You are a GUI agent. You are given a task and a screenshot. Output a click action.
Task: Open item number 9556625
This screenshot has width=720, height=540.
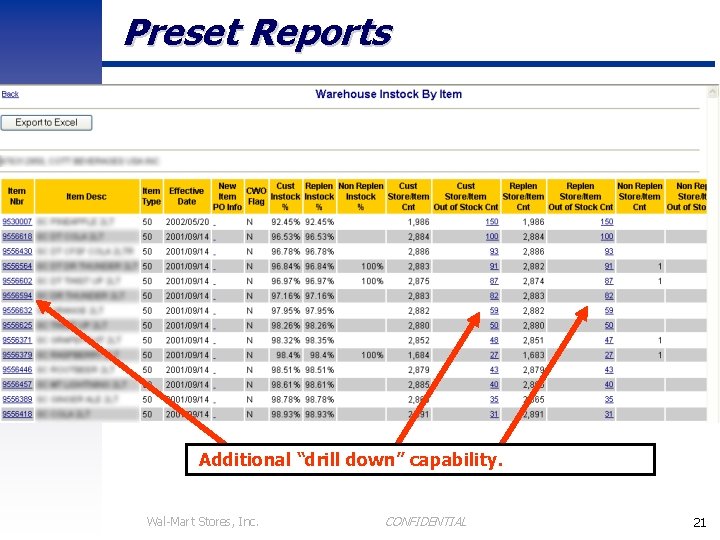(17, 326)
